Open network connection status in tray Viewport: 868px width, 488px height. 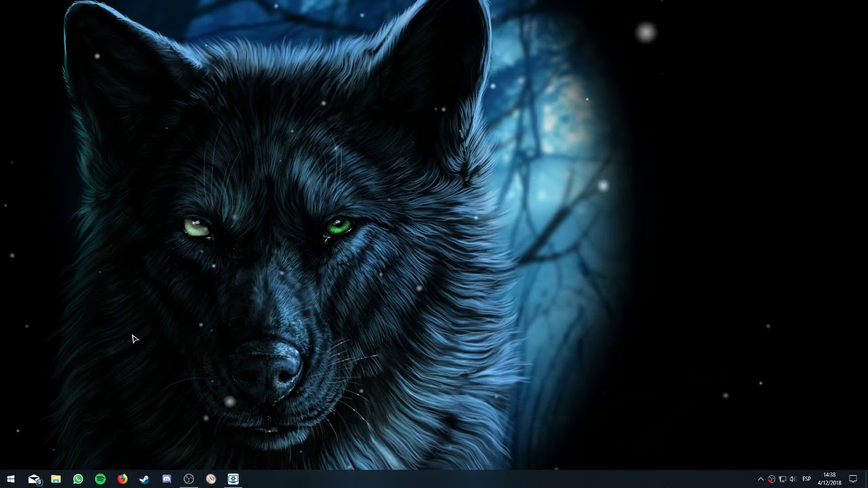click(783, 479)
